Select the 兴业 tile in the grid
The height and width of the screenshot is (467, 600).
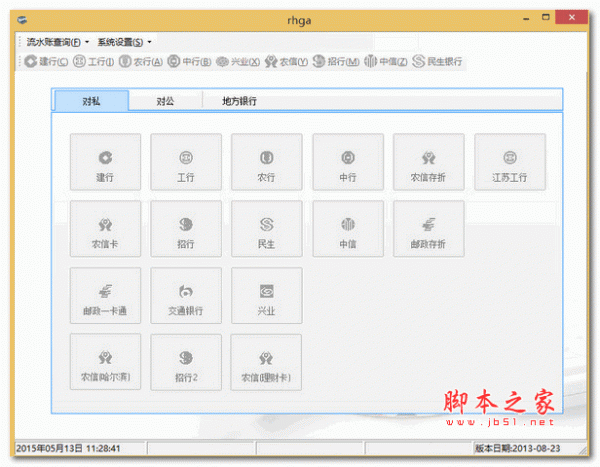[267, 296]
